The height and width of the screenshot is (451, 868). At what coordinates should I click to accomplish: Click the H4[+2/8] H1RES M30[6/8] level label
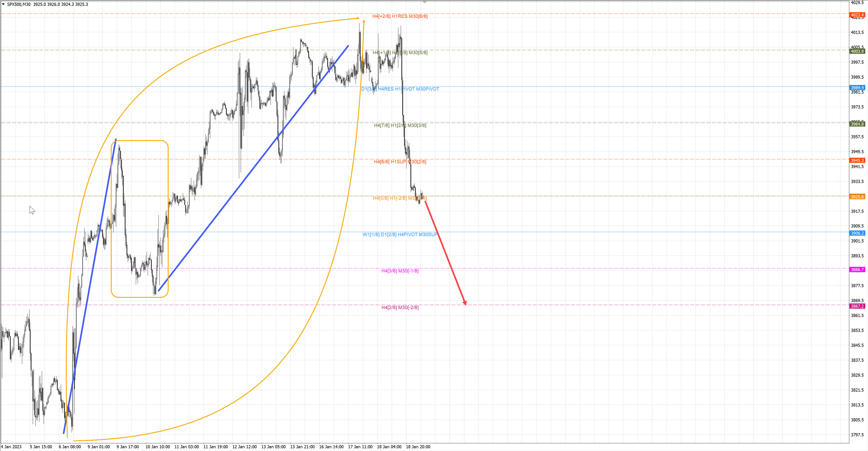tap(400, 16)
